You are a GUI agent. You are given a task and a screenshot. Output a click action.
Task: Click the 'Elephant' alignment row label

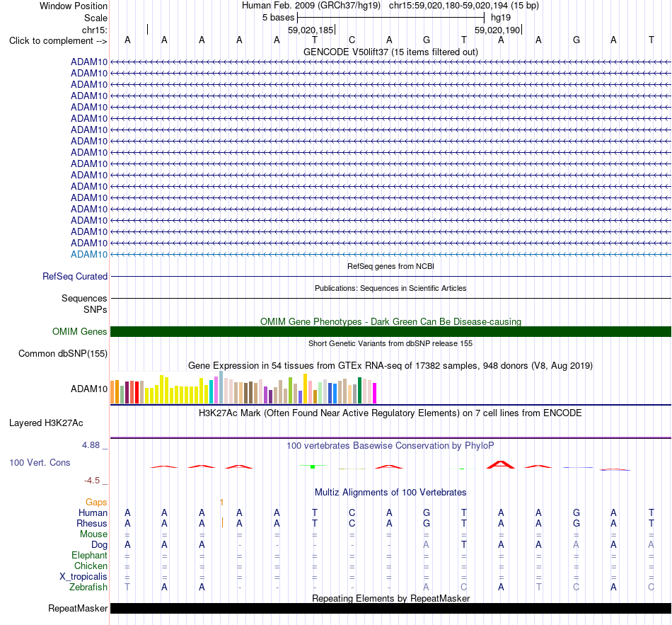90,556
